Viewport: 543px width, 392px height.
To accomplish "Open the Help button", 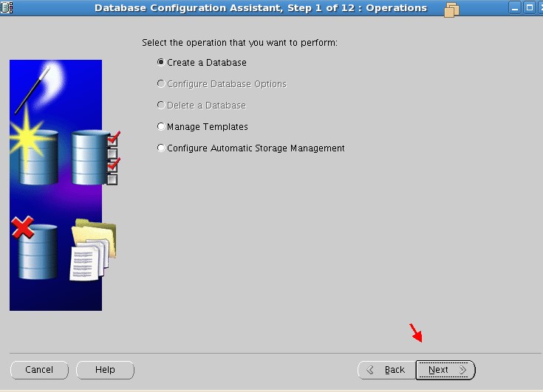I will [x=105, y=370].
